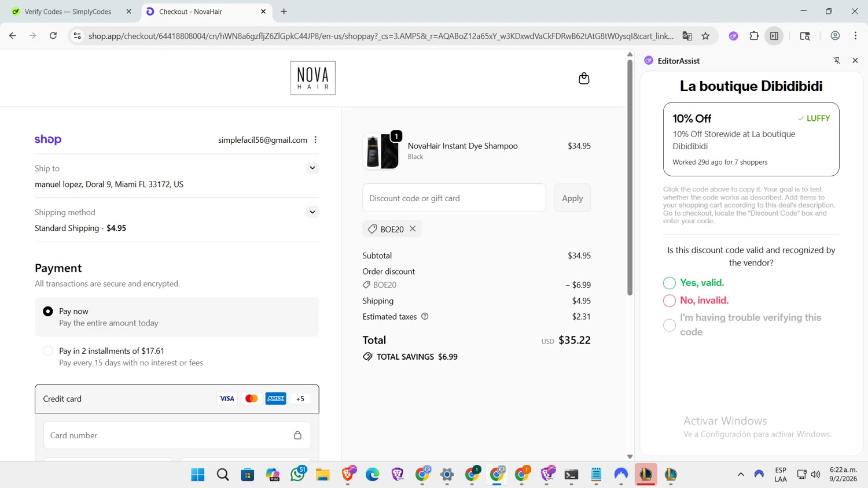Mark the code as No, invalid
The image size is (868, 488).
click(x=670, y=301)
